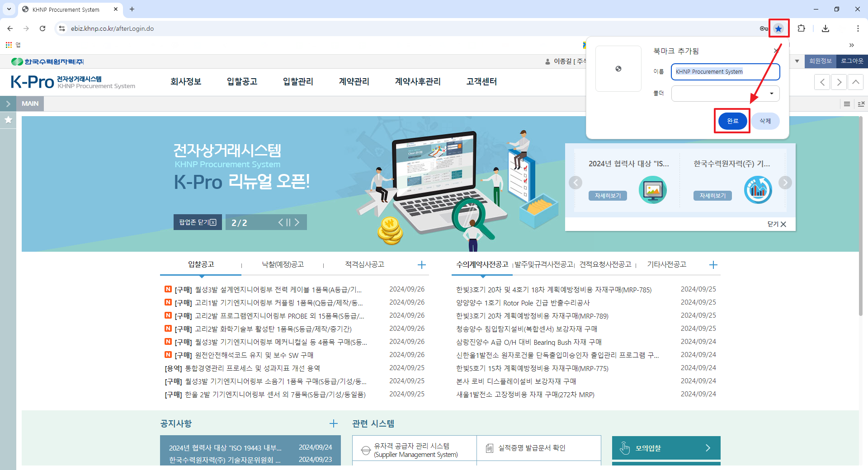Image resolution: width=868 pixels, height=470 pixels.
Task: Go back with the browser back arrow
Action: tap(10, 28)
